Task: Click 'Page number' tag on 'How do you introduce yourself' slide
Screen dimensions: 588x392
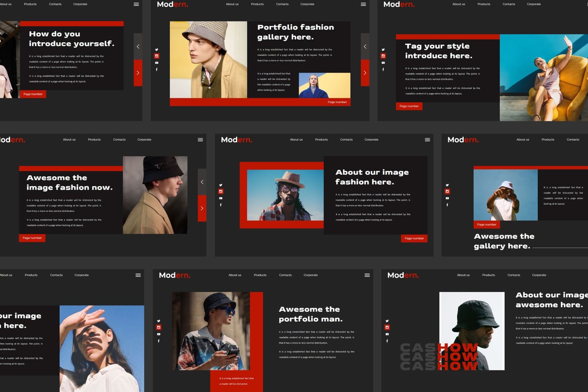Action: tap(33, 94)
